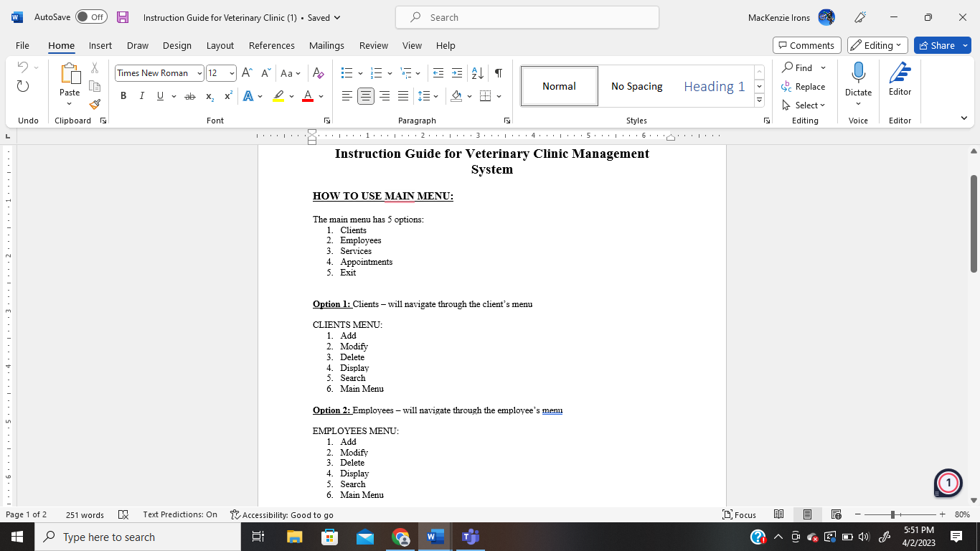Click the zoom level slider
The width and height of the screenshot is (980, 551).
point(892,514)
